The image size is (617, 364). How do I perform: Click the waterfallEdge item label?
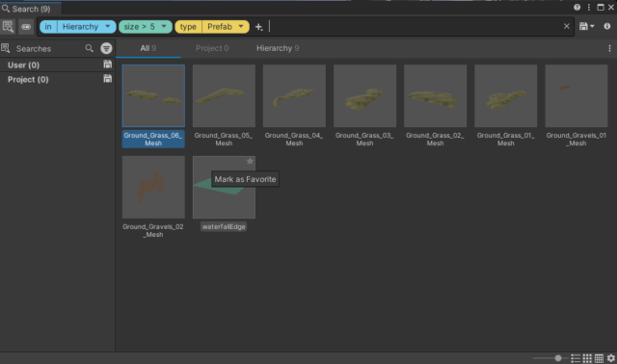point(224,227)
